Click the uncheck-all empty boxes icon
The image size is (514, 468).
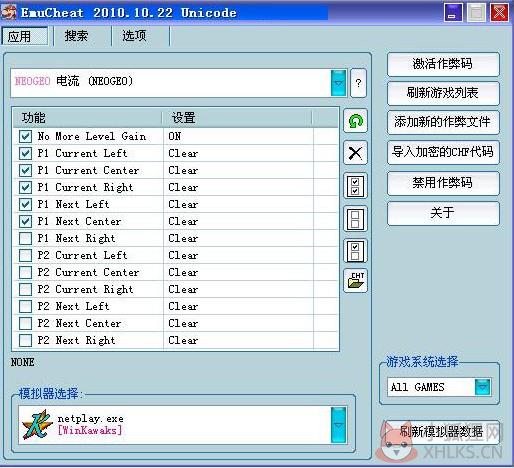[355, 219]
